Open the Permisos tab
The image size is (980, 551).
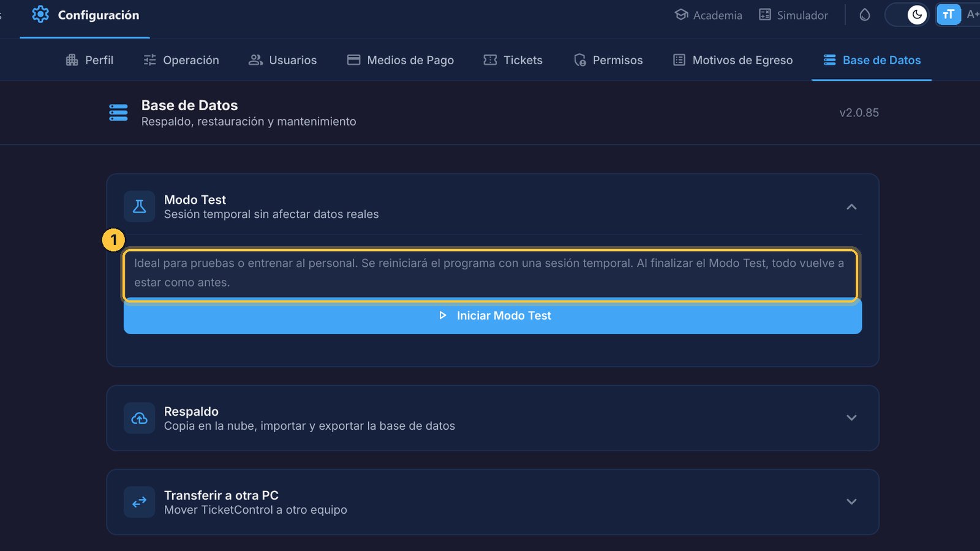pyautogui.click(x=608, y=60)
